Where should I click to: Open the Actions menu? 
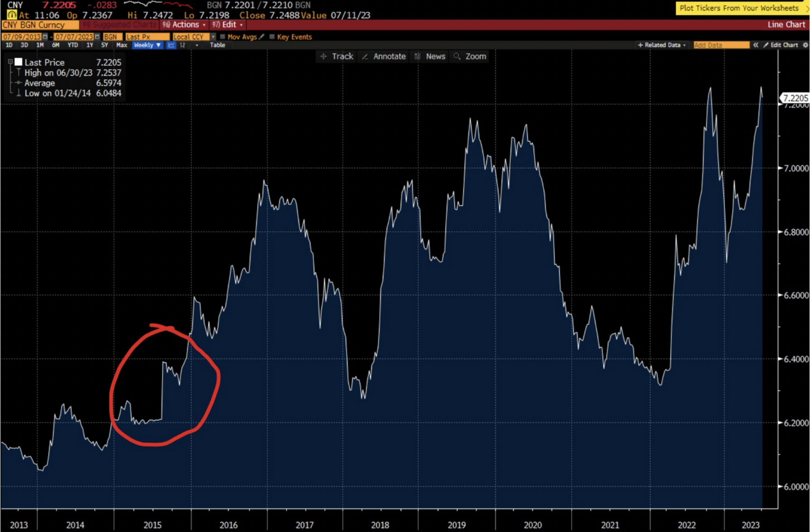click(186, 24)
